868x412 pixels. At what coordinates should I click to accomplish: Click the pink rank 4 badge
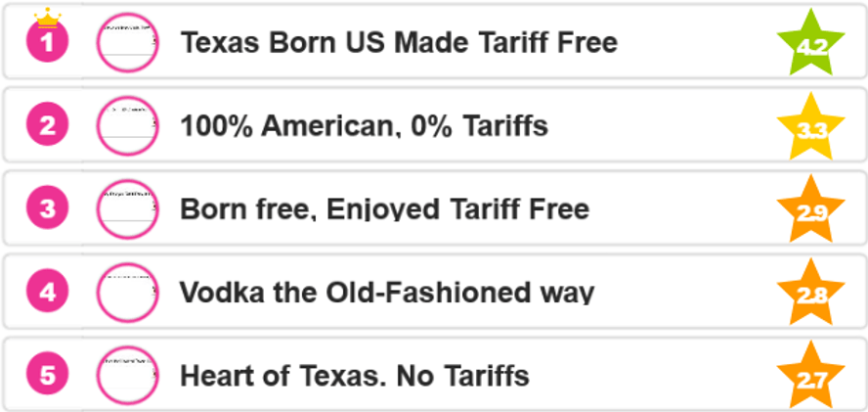(47, 293)
